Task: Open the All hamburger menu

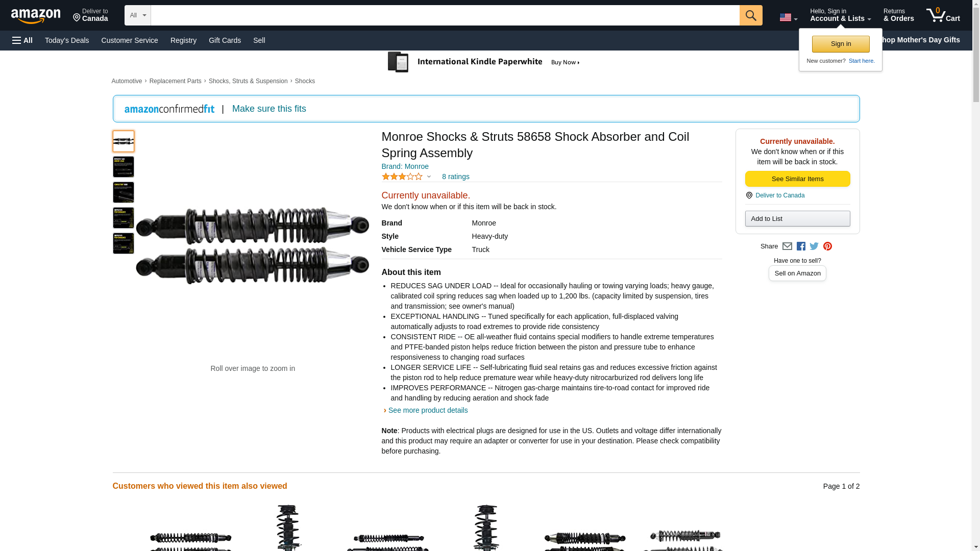Action: [x=22, y=40]
